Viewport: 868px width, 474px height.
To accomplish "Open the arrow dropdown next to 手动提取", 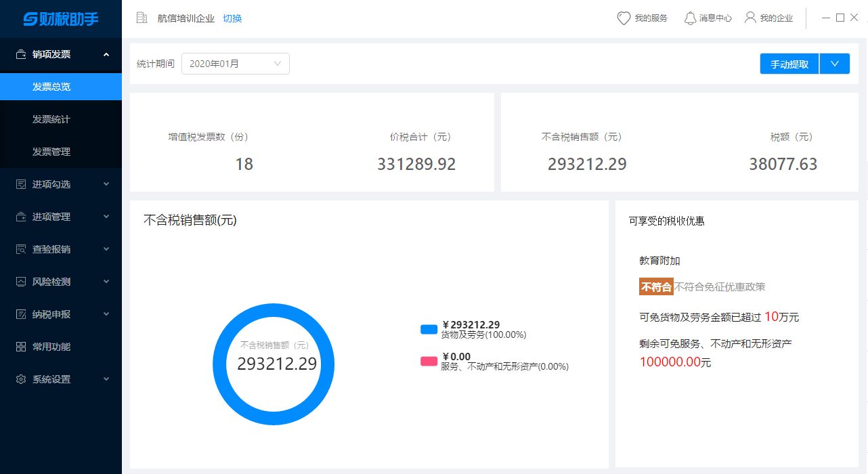I will point(835,64).
